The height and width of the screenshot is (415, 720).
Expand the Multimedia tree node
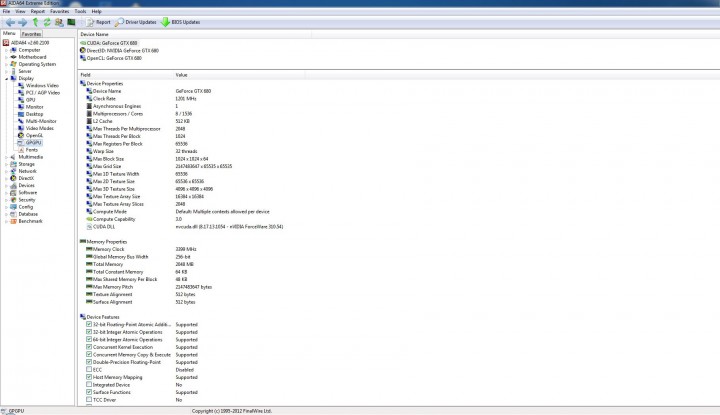(x=6, y=157)
